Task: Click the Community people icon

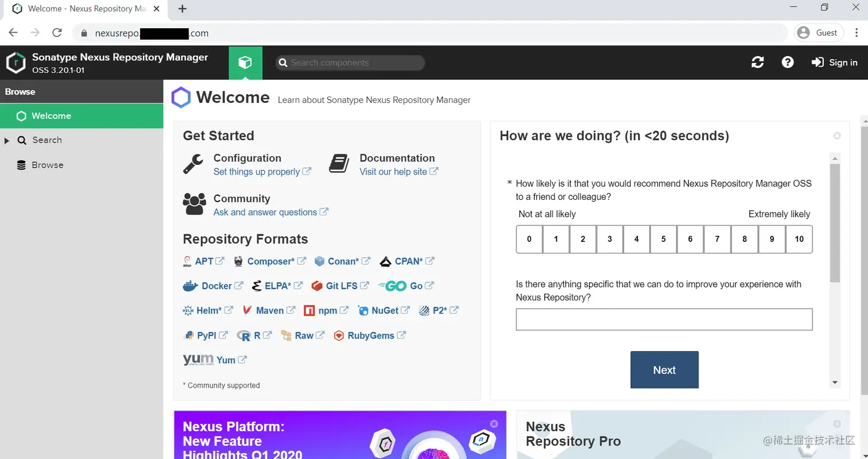Action: click(195, 204)
